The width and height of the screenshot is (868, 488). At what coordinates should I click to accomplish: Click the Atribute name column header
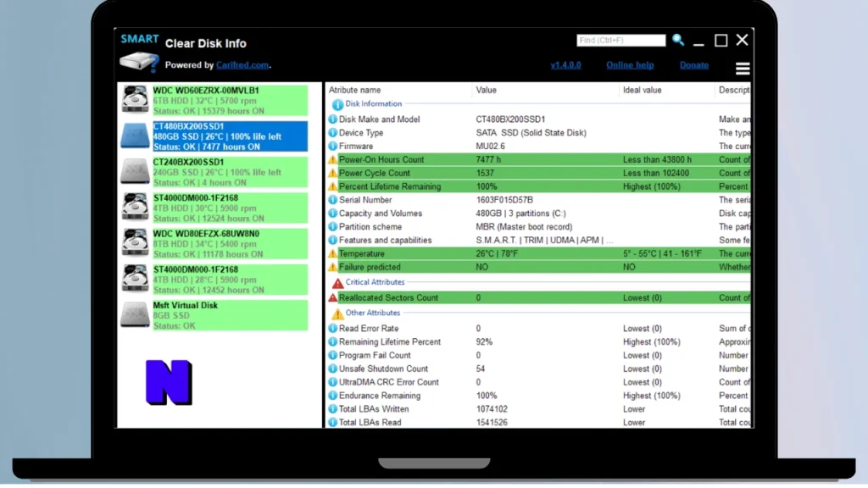(355, 90)
